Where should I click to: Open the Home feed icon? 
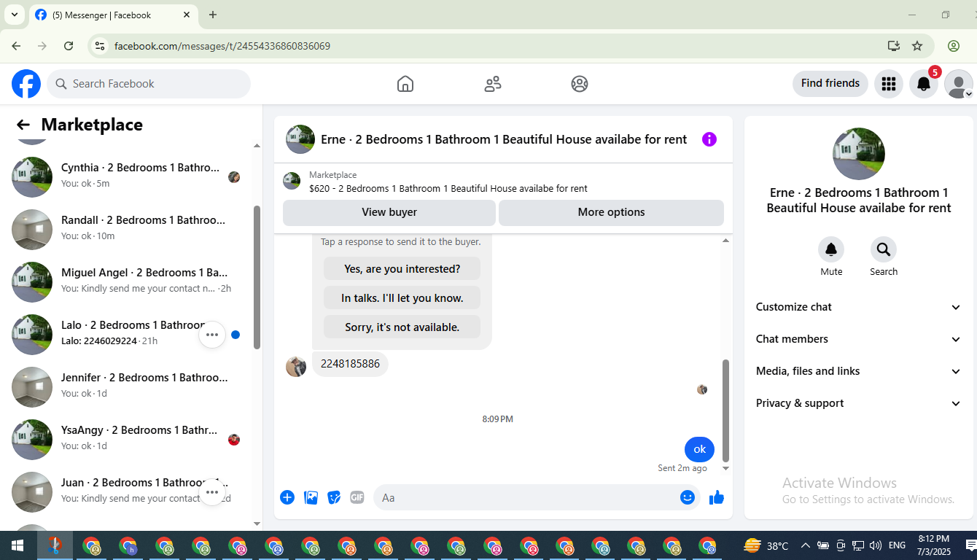point(405,84)
